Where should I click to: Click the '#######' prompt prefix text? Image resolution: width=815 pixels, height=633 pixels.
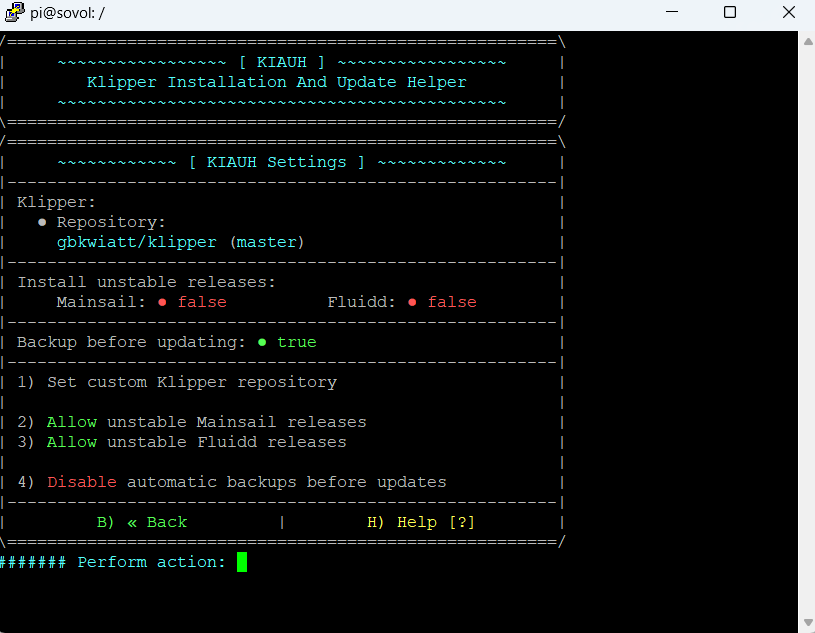[33, 562]
